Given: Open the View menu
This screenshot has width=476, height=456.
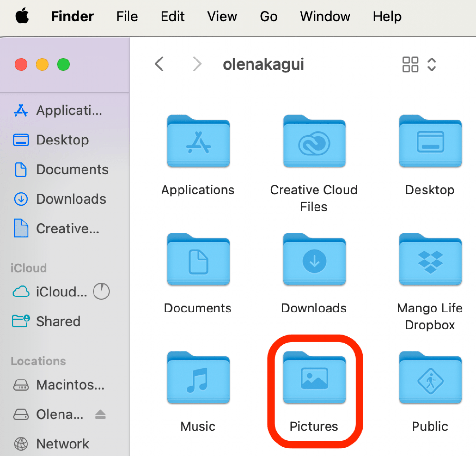Looking at the screenshot, I should pyautogui.click(x=222, y=16).
